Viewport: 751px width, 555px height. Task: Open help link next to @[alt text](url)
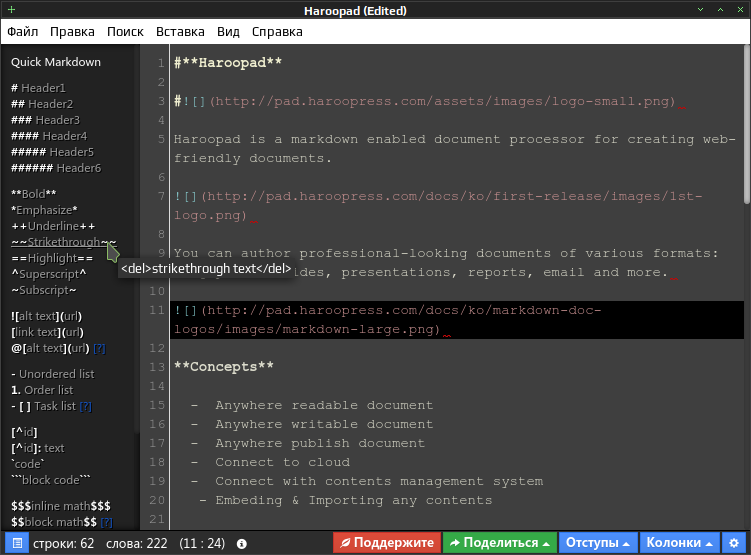coord(100,349)
